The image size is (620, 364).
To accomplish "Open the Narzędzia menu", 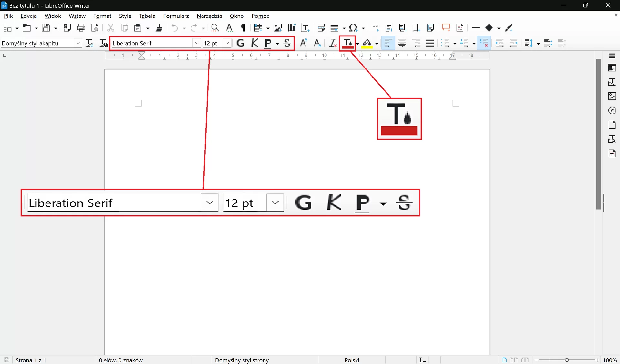I will (209, 16).
